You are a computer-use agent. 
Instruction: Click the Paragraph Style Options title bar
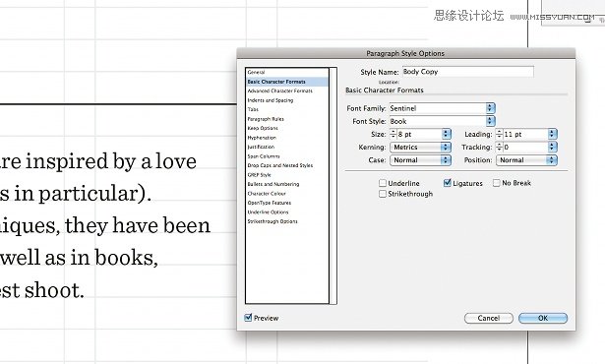coord(406,53)
